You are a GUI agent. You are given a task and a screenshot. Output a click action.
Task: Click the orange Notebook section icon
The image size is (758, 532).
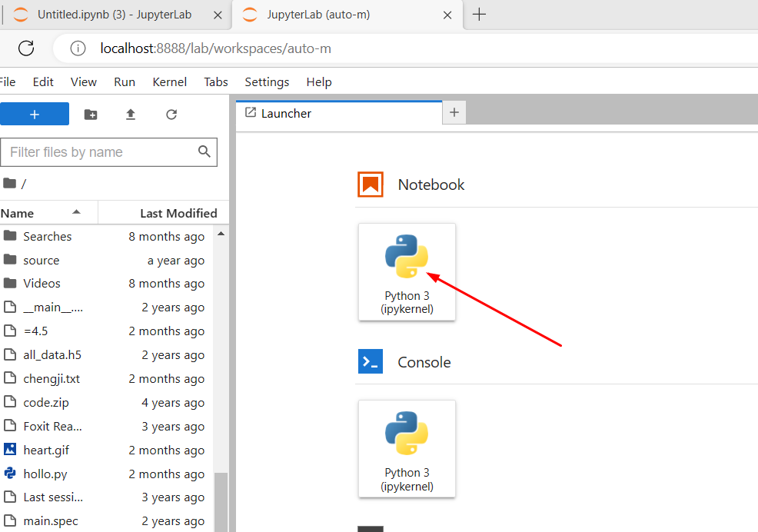(x=371, y=185)
